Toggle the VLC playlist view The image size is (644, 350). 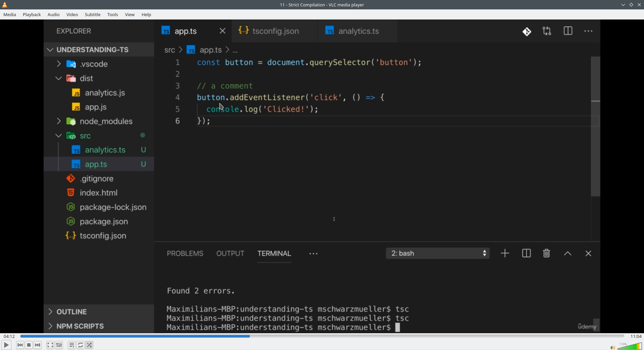click(72, 345)
